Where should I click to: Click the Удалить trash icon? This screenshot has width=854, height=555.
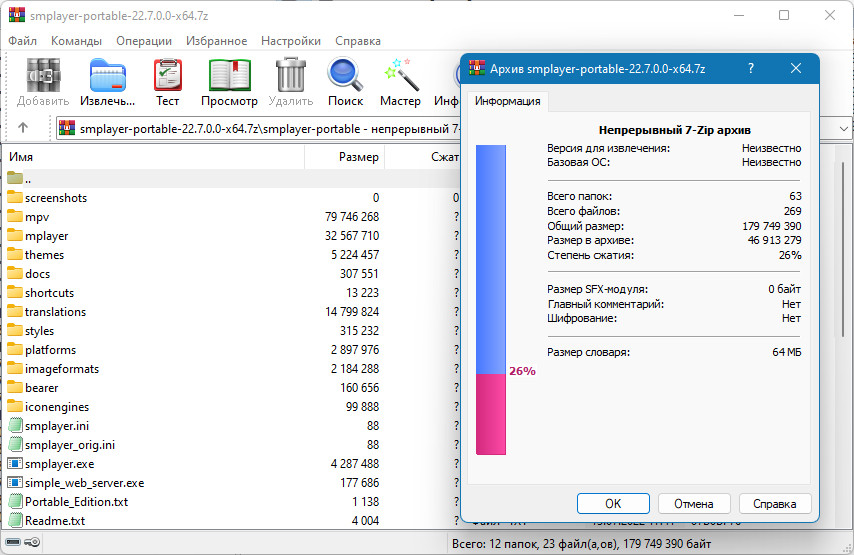(290, 75)
